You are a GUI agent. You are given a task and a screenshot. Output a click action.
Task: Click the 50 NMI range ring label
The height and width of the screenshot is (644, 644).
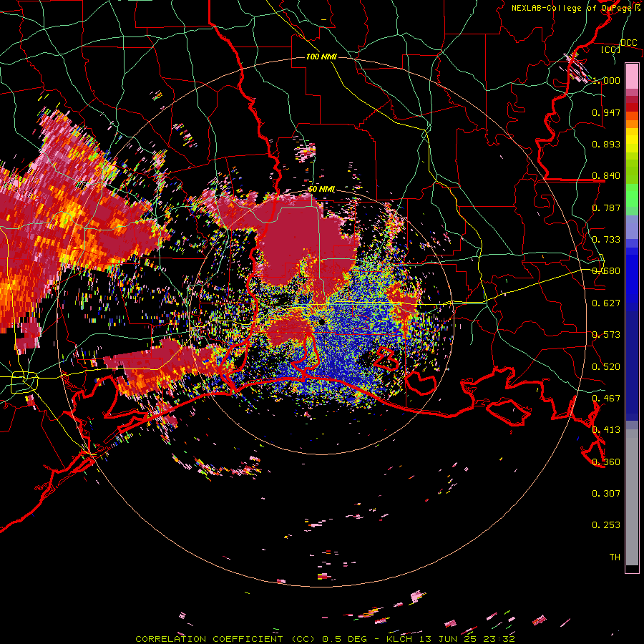321,190
